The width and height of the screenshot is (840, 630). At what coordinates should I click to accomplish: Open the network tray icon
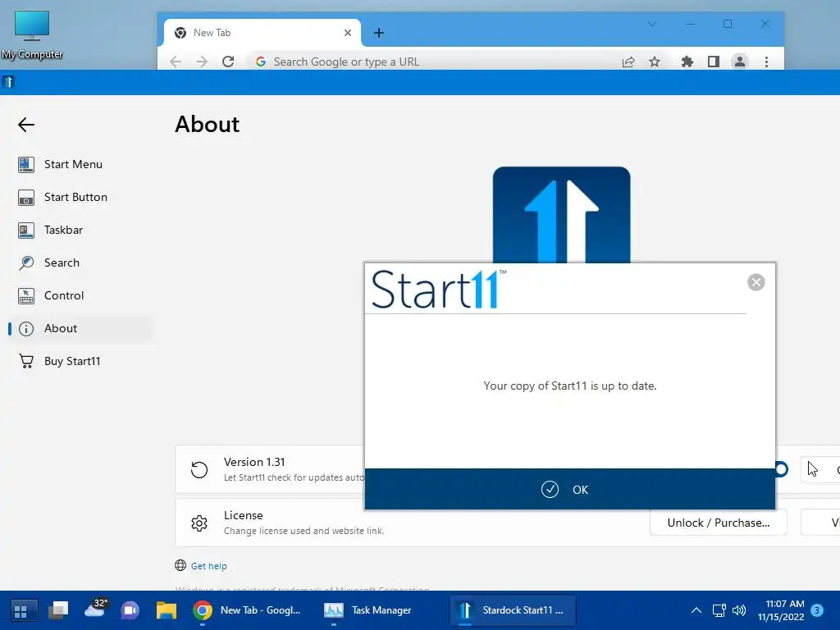pos(719,610)
